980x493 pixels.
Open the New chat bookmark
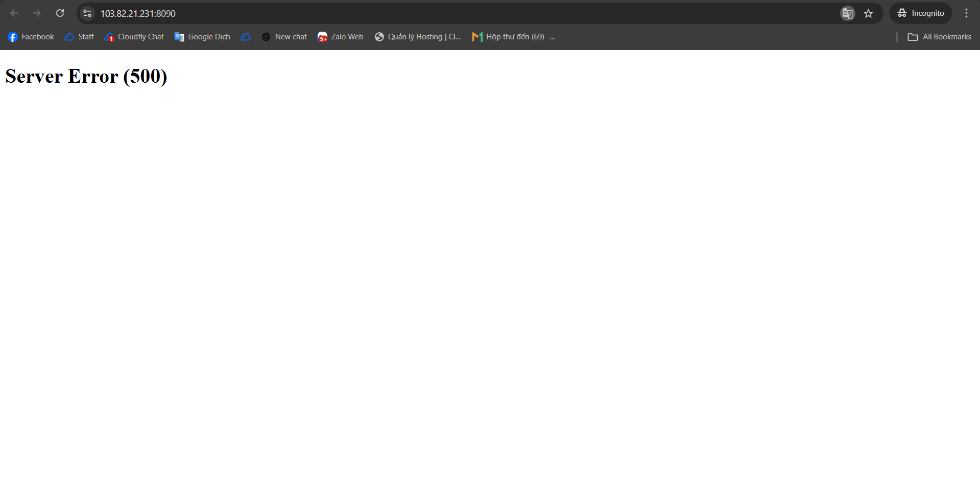pyautogui.click(x=284, y=37)
